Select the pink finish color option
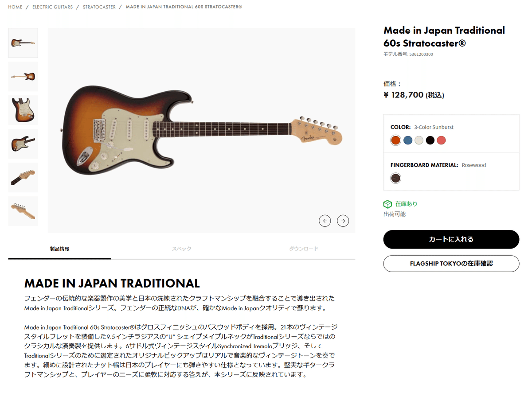 coord(441,140)
